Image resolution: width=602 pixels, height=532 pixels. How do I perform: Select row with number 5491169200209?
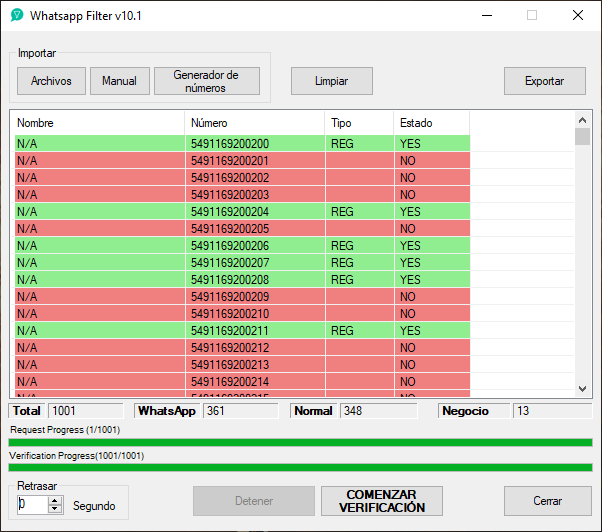pyautogui.click(x=242, y=297)
